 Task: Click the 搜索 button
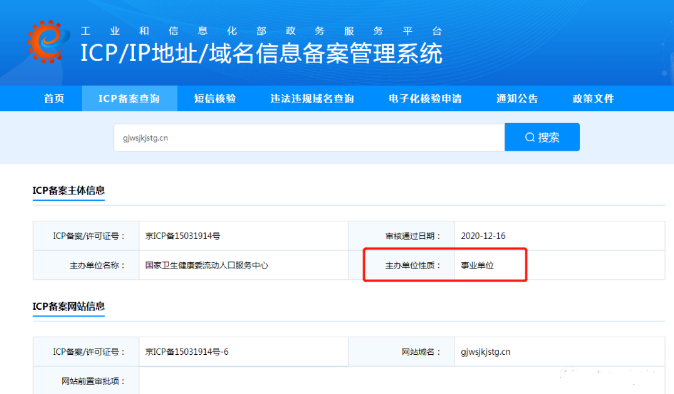point(542,137)
